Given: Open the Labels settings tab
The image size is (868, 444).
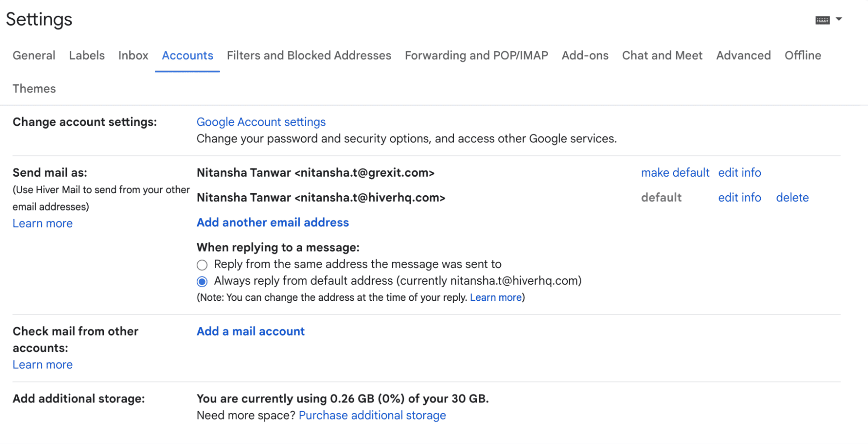Looking at the screenshot, I should [86, 56].
